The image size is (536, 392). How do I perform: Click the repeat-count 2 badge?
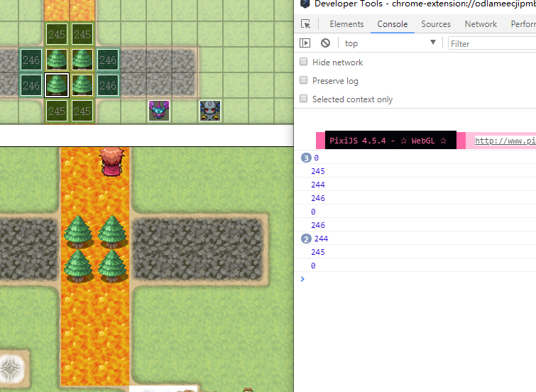click(x=306, y=239)
